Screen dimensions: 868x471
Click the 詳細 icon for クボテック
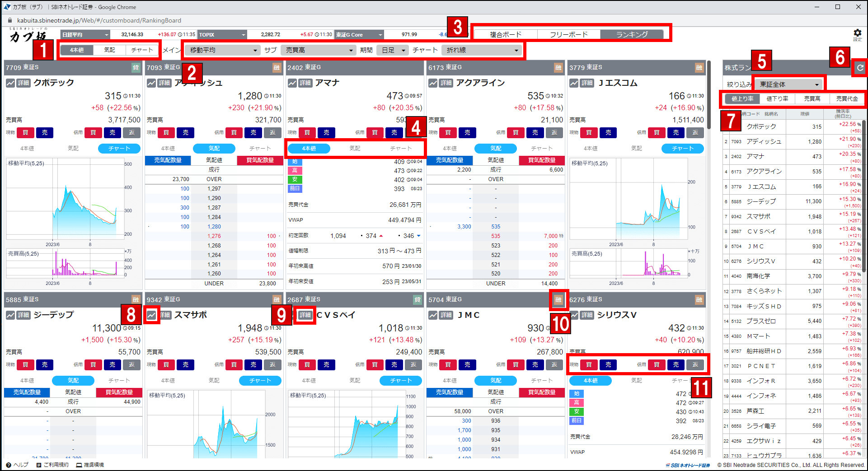(23, 83)
